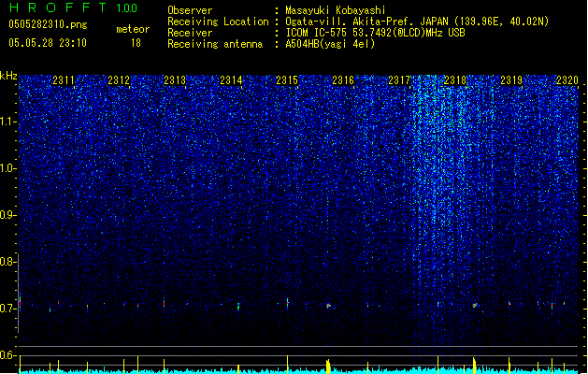Click the date stamp 05.05.28 23:10
The width and height of the screenshot is (588, 374).
pyautogui.click(x=48, y=43)
